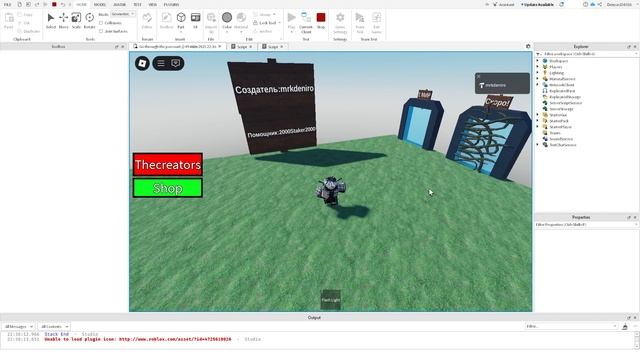Click the undo arrow in quick access bar

pyautogui.click(x=62, y=4)
